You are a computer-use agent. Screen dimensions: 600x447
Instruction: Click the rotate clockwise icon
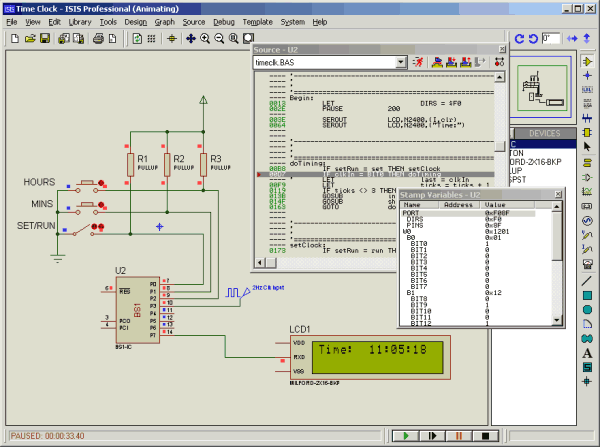pos(519,39)
